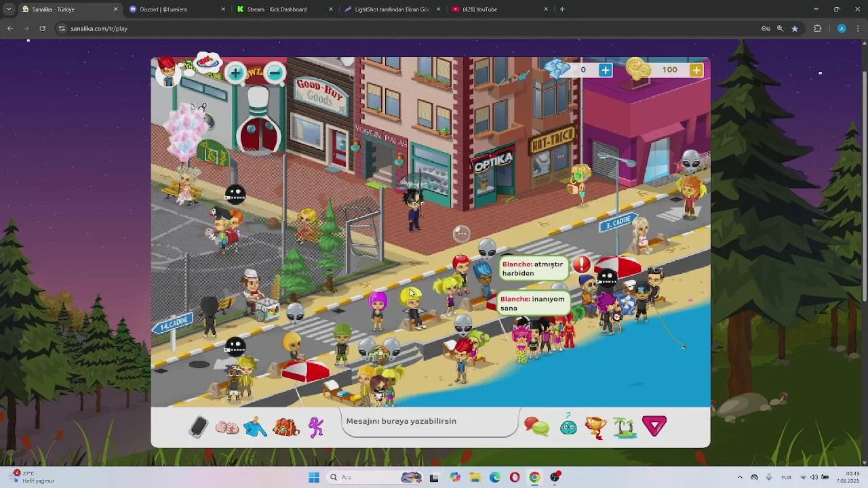
Task: Open the Chrome profile avatar
Action: click(x=842, y=28)
